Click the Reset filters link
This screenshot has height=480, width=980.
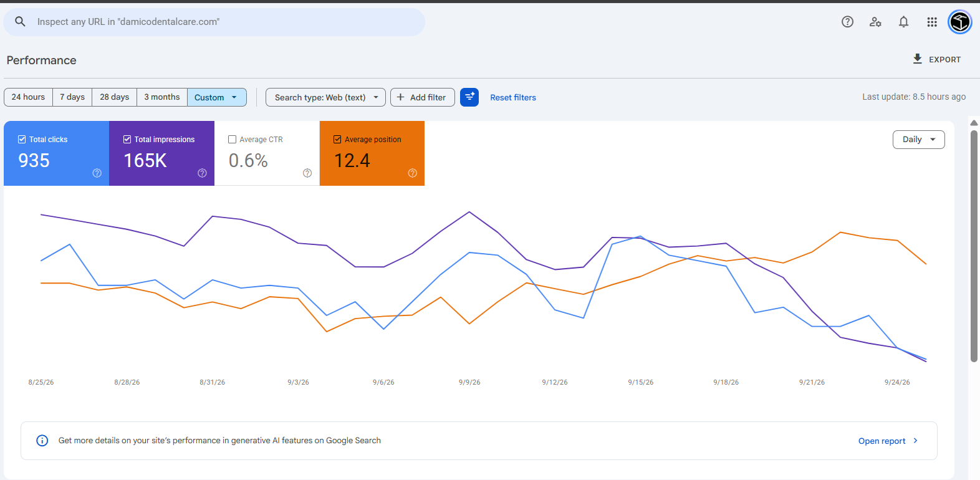click(513, 97)
